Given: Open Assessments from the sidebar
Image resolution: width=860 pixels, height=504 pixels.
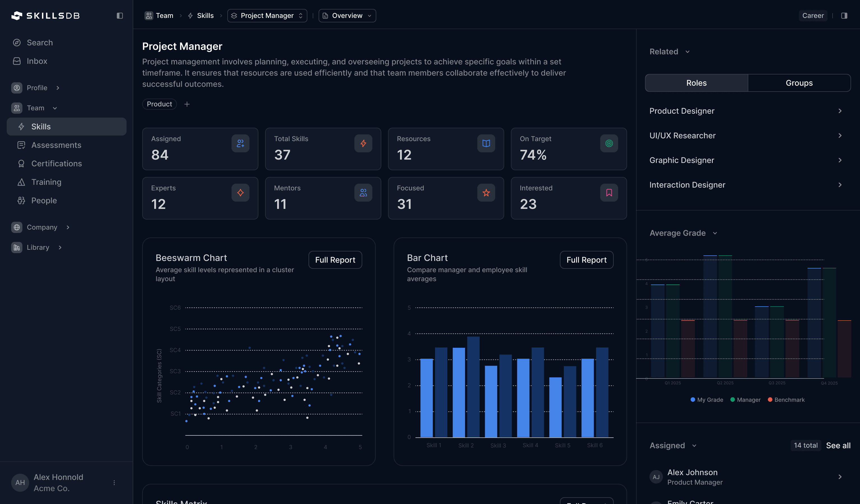Looking at the screenshot, I should coord(56,145).
